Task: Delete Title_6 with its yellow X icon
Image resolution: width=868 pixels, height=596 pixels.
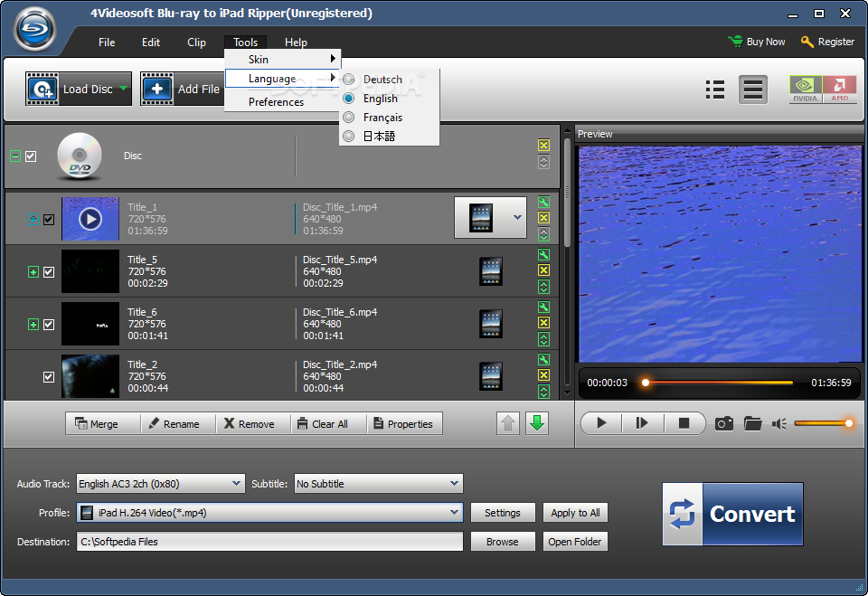Action: (543, 323)
